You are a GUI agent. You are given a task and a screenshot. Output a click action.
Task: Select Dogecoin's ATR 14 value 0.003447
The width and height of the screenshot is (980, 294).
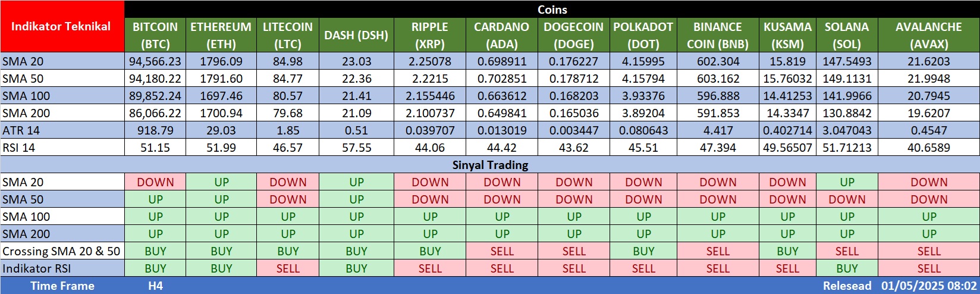(574, 130)
